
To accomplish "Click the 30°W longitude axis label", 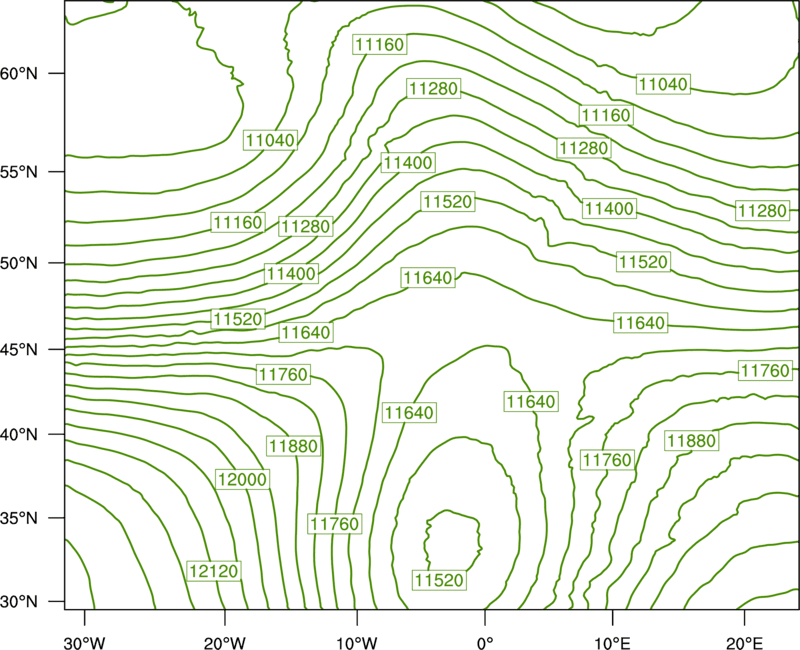I will point(85,643).
